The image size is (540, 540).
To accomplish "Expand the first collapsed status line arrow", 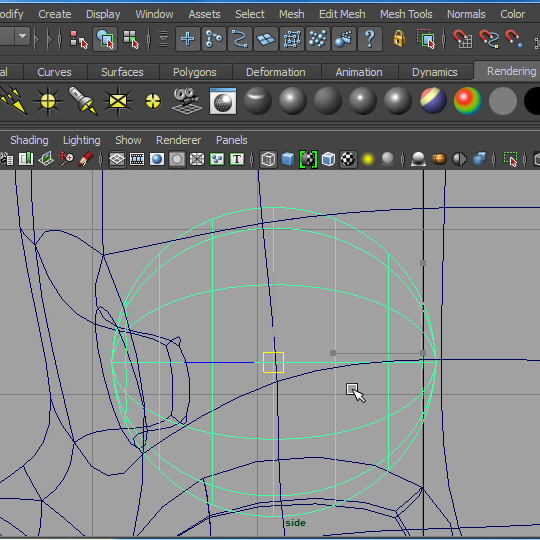I will (37, 39).
